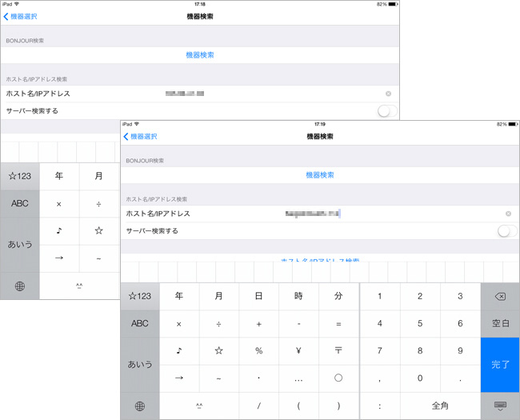Tap the blue 完了 done key
This screenshot has width=520, height=420.
tap(499, 364)
